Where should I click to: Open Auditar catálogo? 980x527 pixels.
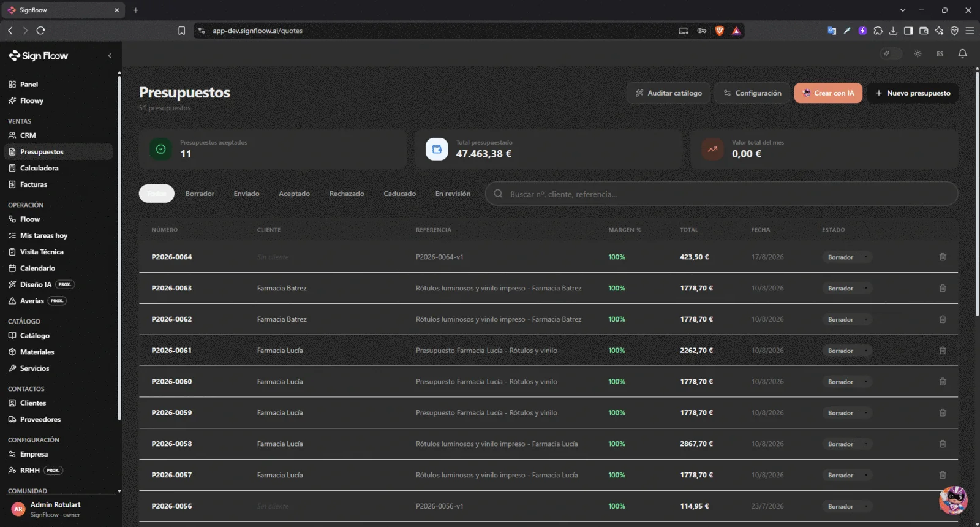coord(668,93)
